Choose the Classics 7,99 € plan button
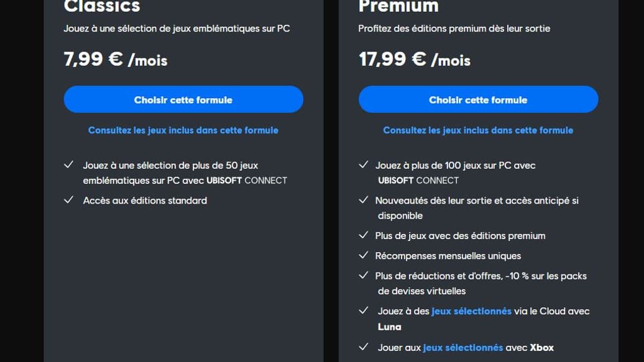This screenshot has height=362, width=644. pos(183,99)
